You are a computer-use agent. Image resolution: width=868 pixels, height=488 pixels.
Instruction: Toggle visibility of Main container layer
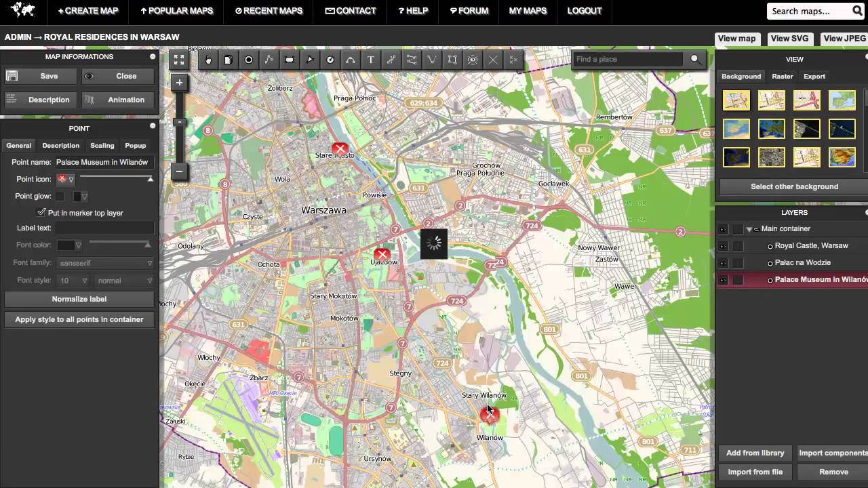click(723, 229)
